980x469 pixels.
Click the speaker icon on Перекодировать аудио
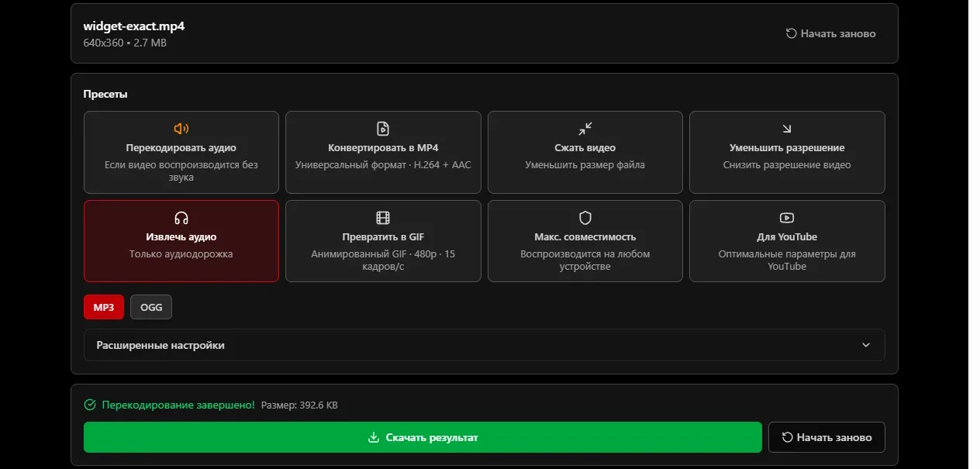tap(181, 129)
